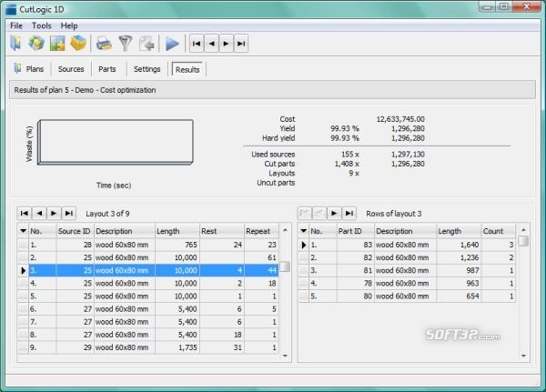
Task: Select layout row 2 with repeat 61
Action: pos(148,257)
